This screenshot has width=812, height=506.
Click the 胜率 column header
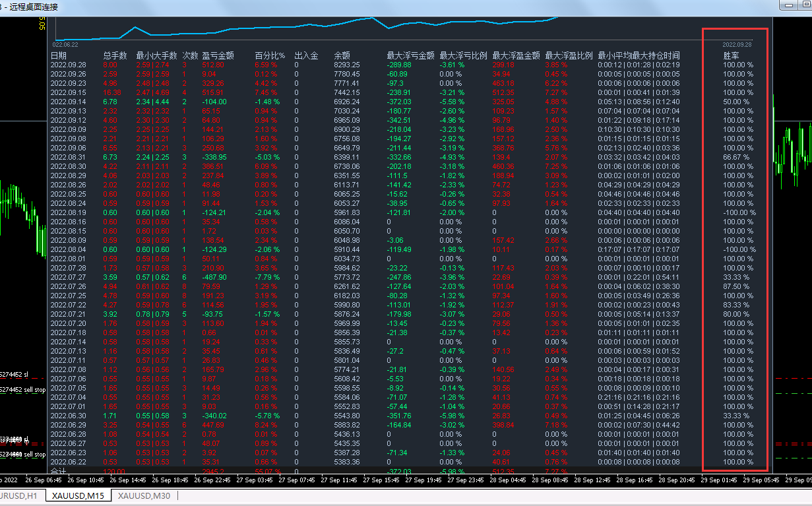[x=731, y=55]
